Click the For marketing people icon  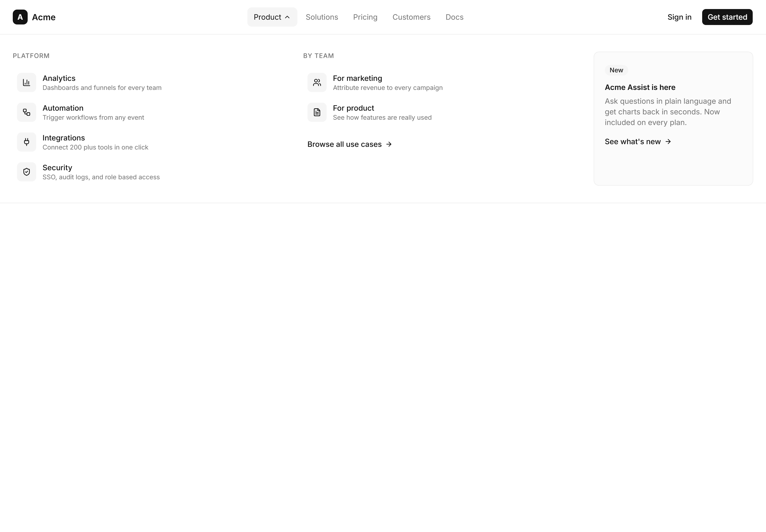(317, 82)
